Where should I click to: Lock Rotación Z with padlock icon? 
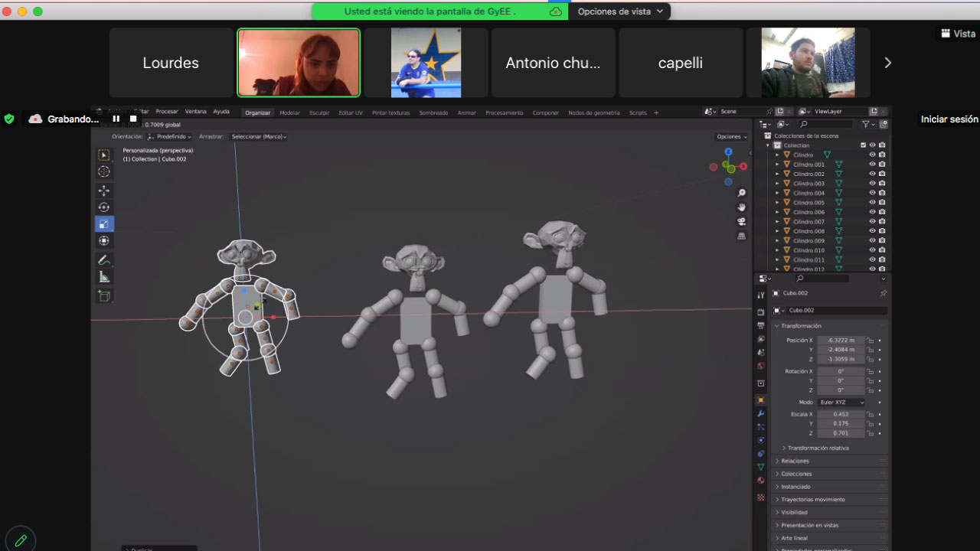pyautogui.click(x=871, y=390)
